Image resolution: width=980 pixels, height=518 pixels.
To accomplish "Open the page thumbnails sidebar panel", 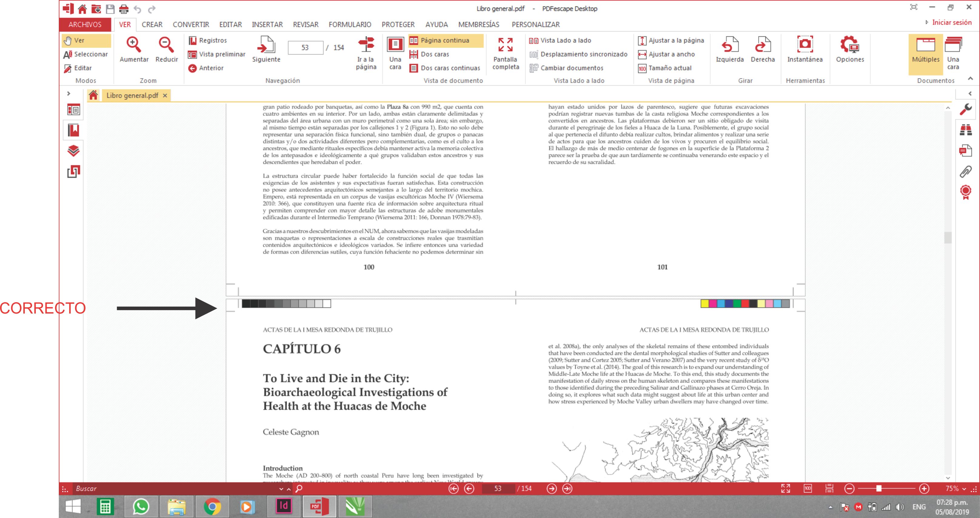I will point(73,110).
